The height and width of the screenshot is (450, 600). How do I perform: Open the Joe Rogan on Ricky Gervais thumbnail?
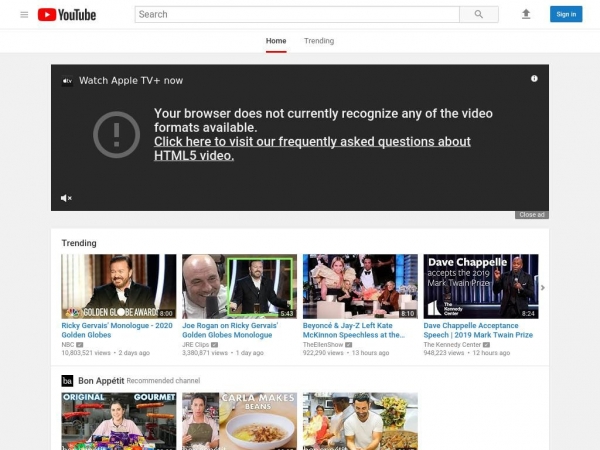(x=239, y=286)
